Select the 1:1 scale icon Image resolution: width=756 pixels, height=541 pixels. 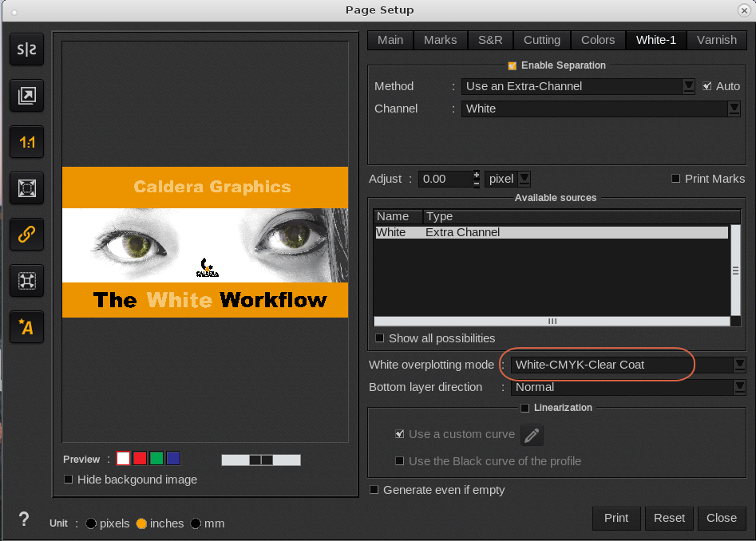(x=26, y=143)
